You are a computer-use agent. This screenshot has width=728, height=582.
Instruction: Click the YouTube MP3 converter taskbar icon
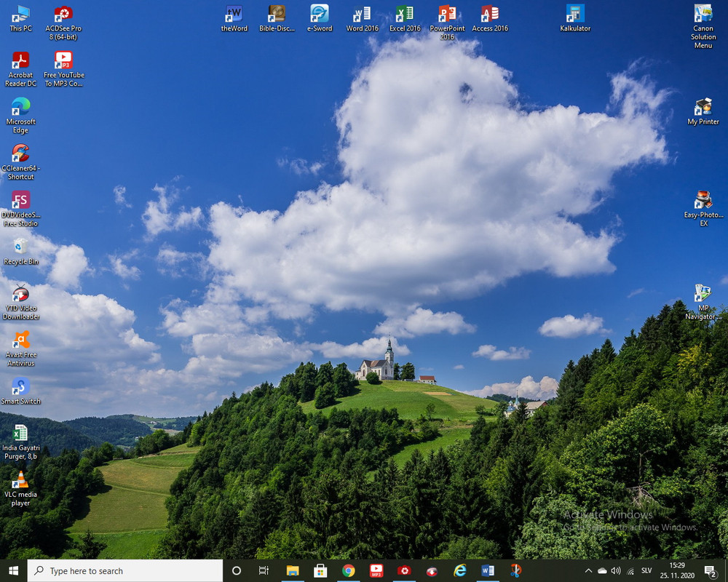click(x=376, y=570)
